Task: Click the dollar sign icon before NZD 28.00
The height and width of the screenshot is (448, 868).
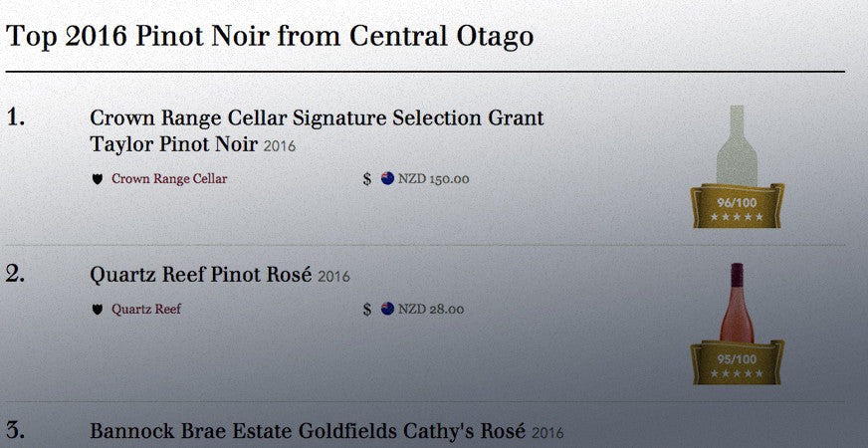Action: 367,310
